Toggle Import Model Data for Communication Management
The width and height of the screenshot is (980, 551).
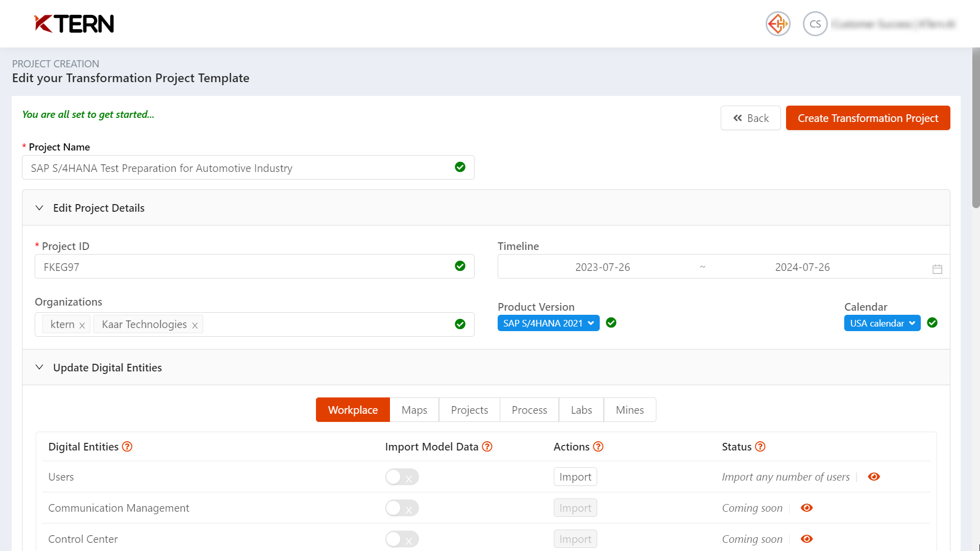tap(402, 508)
